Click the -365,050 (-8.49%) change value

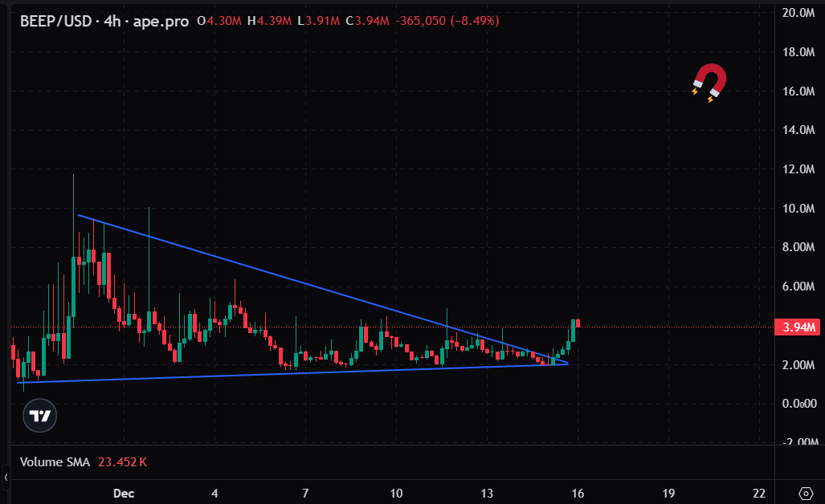[447, 21]
